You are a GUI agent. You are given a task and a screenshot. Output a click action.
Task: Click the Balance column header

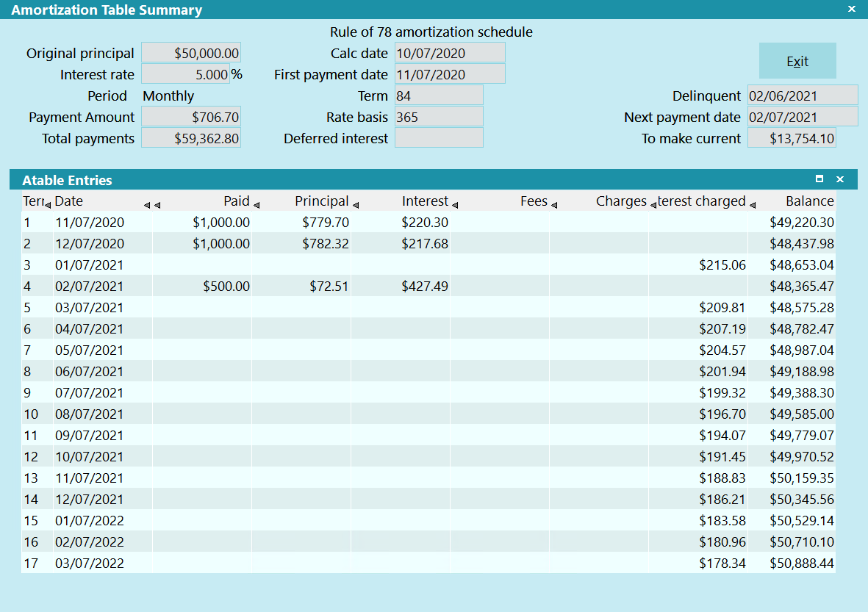coord(809,201)
